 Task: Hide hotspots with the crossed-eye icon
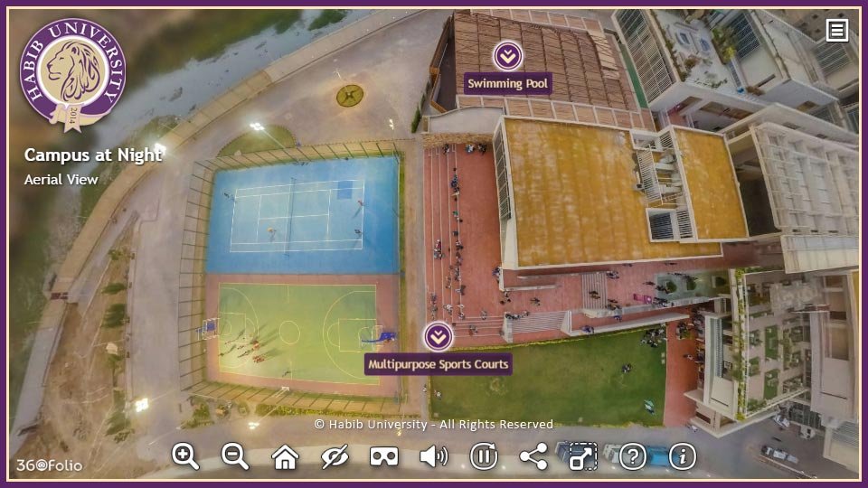(x=335, y=456)
